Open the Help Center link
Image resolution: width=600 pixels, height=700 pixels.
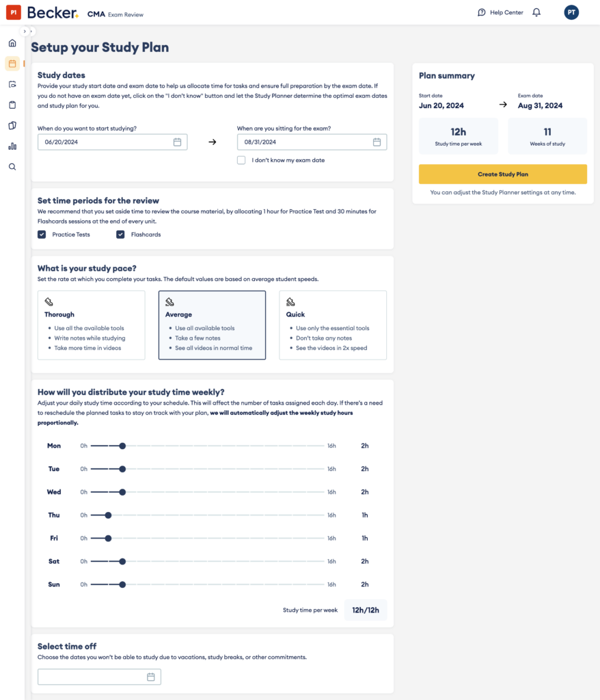500,12
